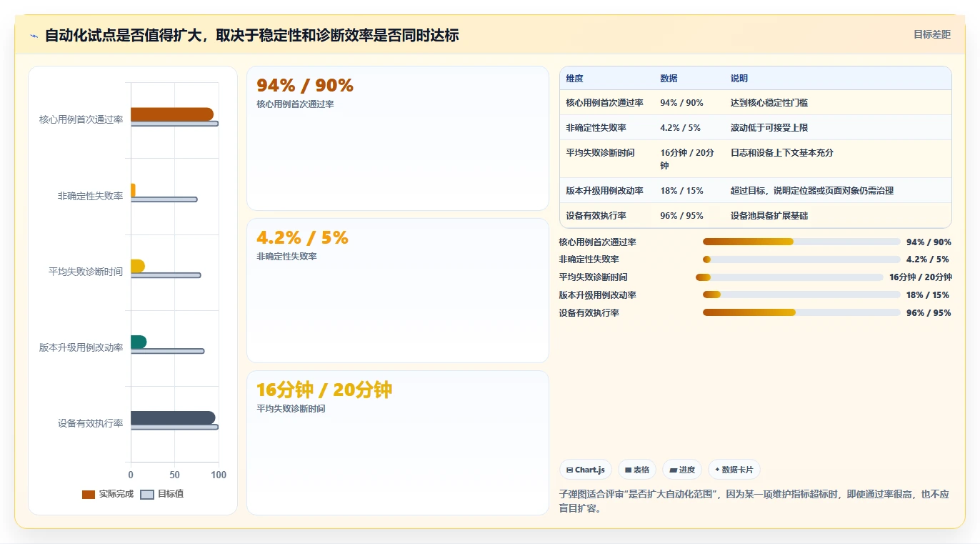Select the 数据卡片 chip

tap(734, 470)
